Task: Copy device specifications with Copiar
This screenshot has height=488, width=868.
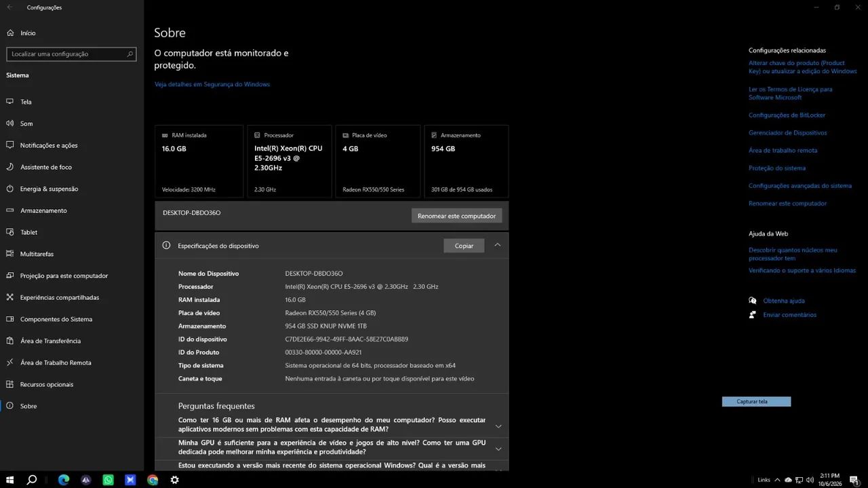Action: click(464, 246)
